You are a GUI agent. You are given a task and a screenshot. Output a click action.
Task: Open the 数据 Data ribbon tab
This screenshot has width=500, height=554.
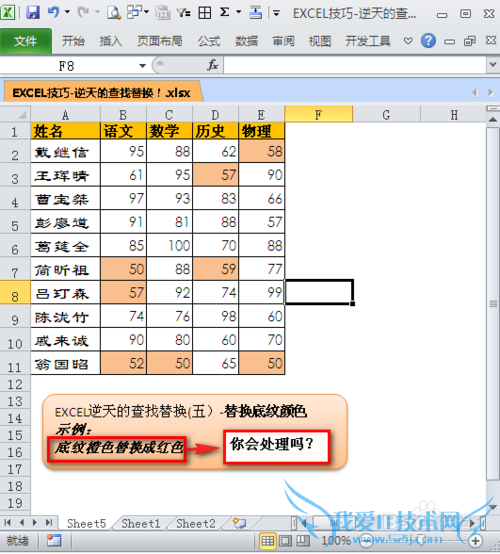246,41
